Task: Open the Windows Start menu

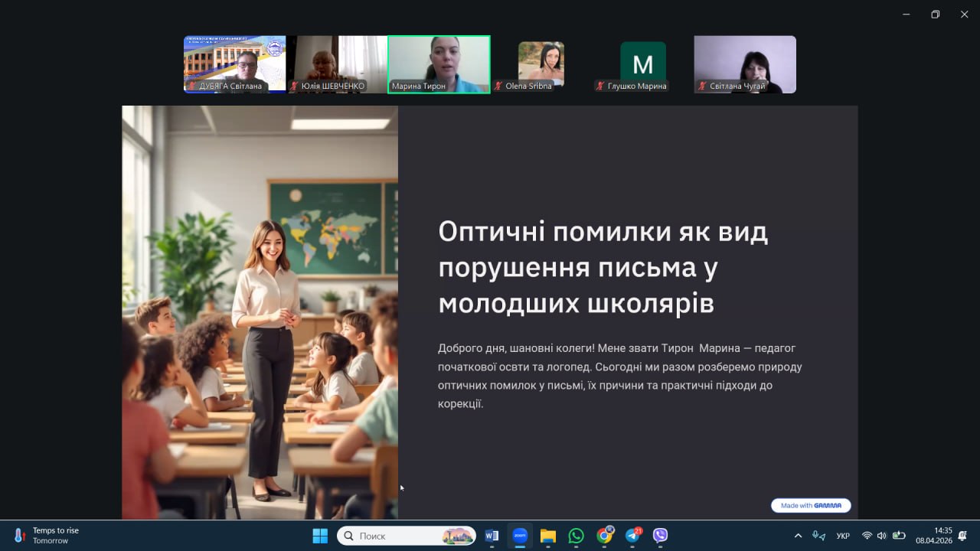Action: (x=320, y=536)
